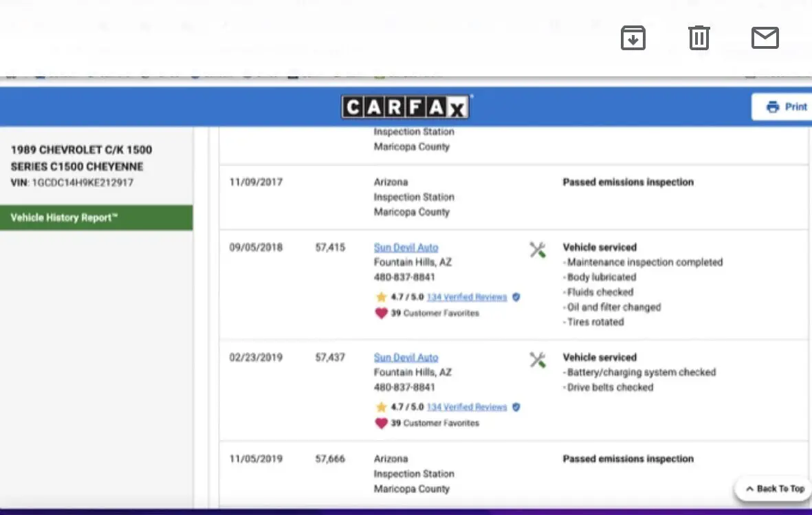812x515 pixels.
Task: Click the archive icon in top bar
Action: click(633, 38)
